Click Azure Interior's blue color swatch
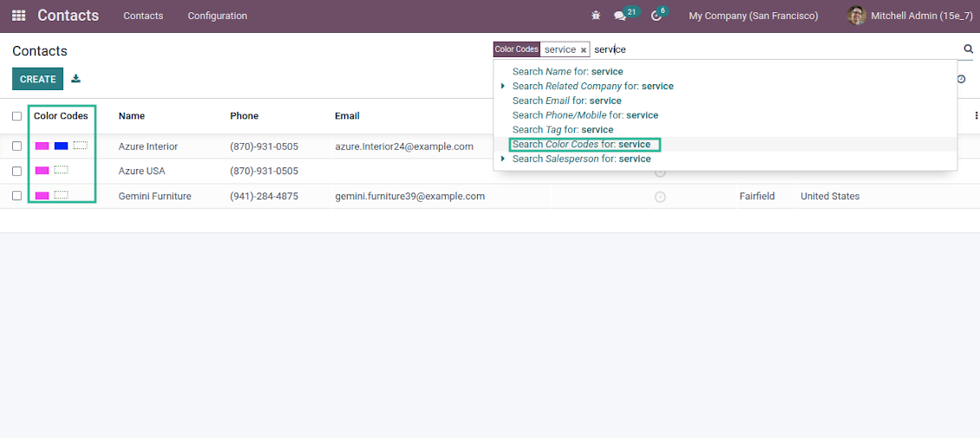Screen dimensions: 980x438 click(61, 147)
